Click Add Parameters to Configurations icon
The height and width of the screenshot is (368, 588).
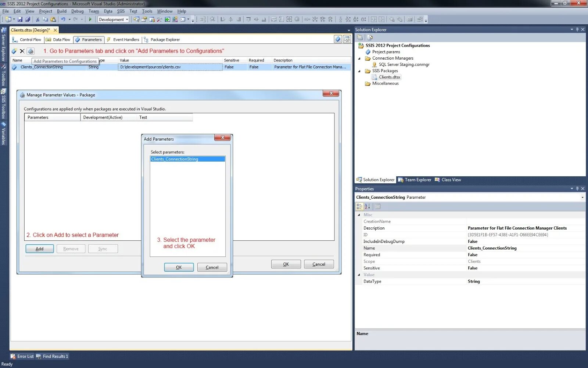pyautogui.click(x=31, y=51)
